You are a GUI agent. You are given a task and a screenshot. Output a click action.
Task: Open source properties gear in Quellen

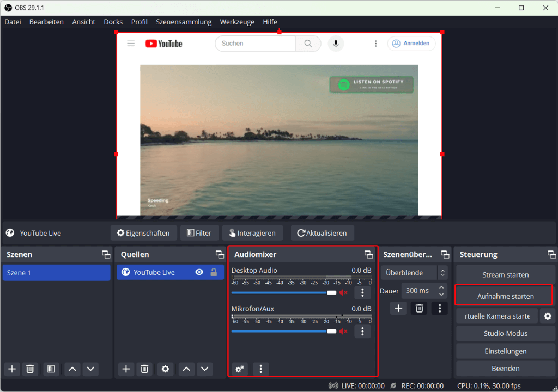(x=166, y=369)
